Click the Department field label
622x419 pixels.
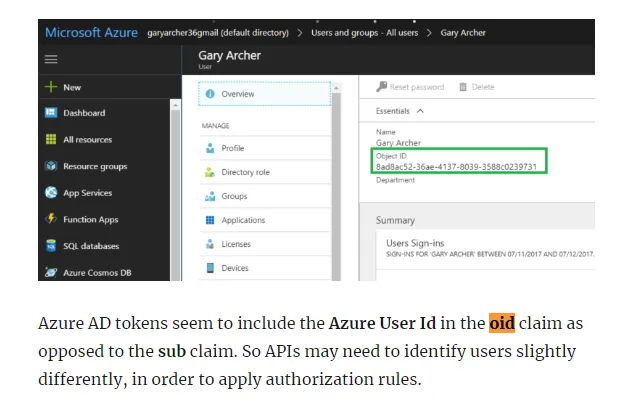coord(395,180)
